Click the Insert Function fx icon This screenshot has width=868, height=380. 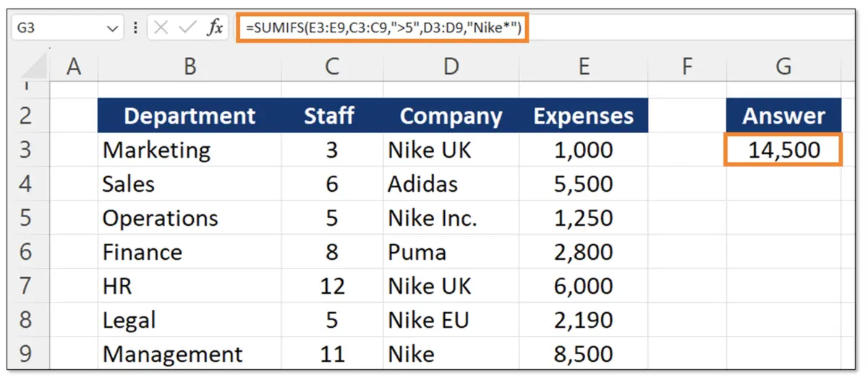coord(215,29)
